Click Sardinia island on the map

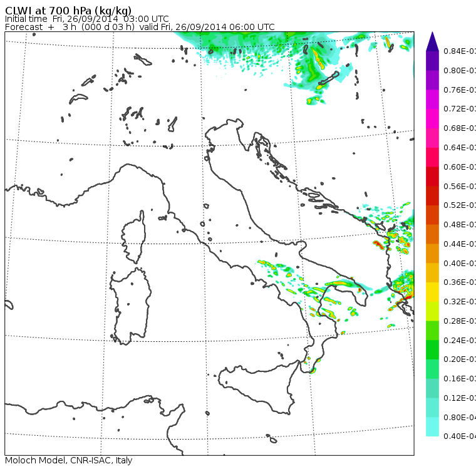click(x=130, y=307)
